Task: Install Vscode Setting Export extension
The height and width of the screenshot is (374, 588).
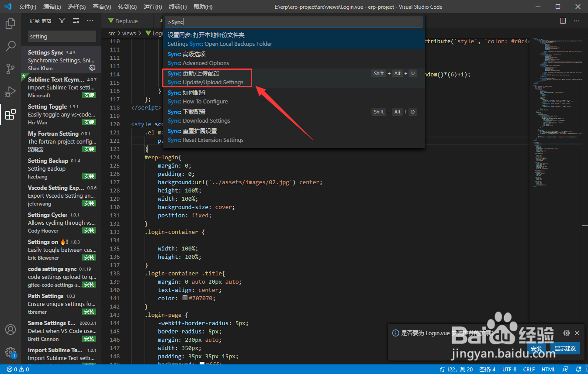Action: click(89, 203)
